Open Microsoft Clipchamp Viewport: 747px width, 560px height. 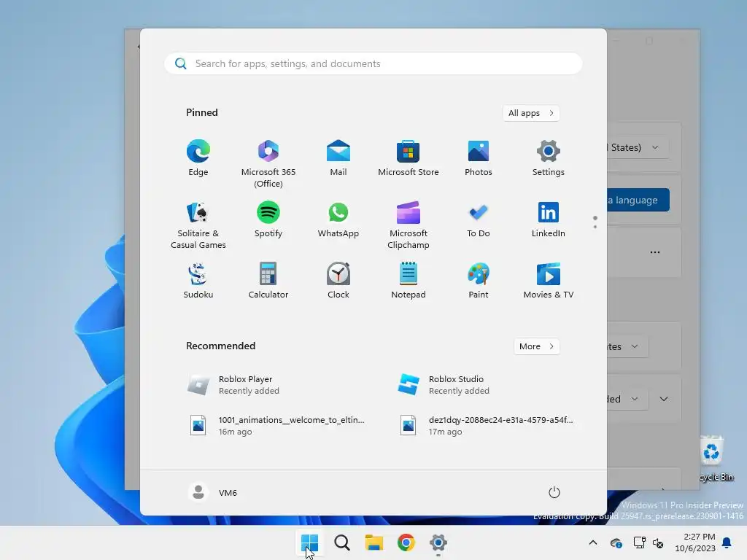pos(409,225)
